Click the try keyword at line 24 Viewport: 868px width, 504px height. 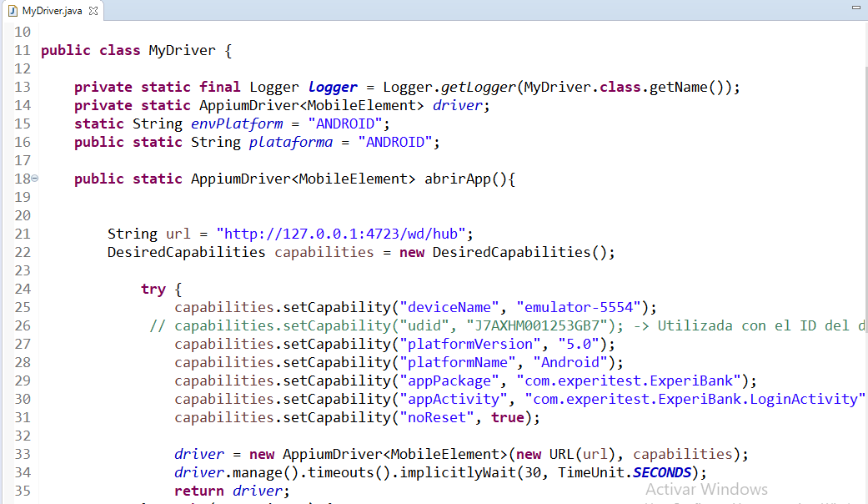coord(153,289)
